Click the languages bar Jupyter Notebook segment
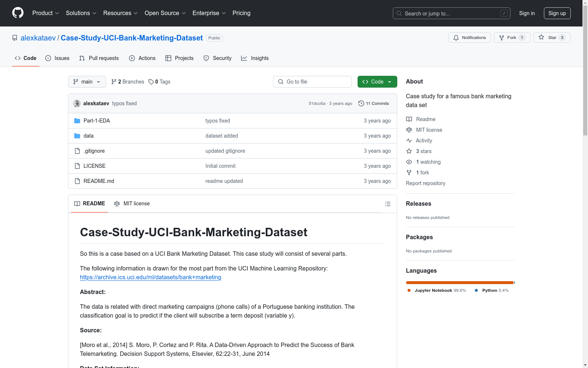Viewport: 588px width, 368px height. (x=460, y=283)
